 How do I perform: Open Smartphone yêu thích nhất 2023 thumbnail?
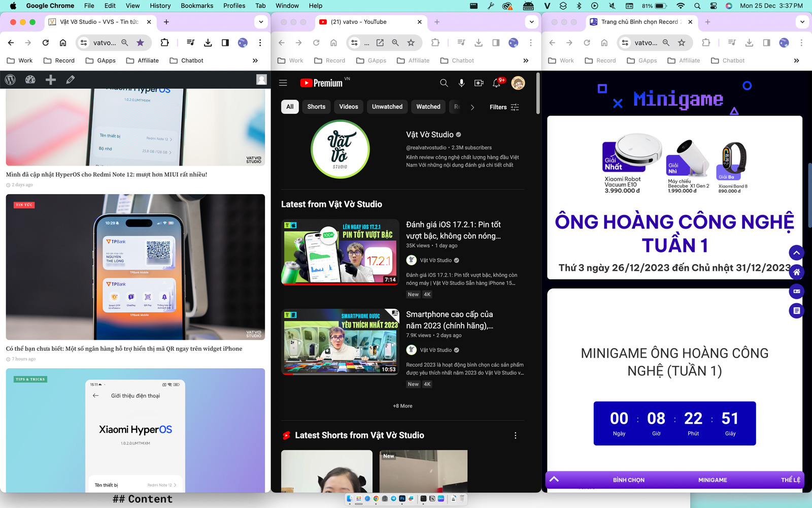[x=340, y=342]
